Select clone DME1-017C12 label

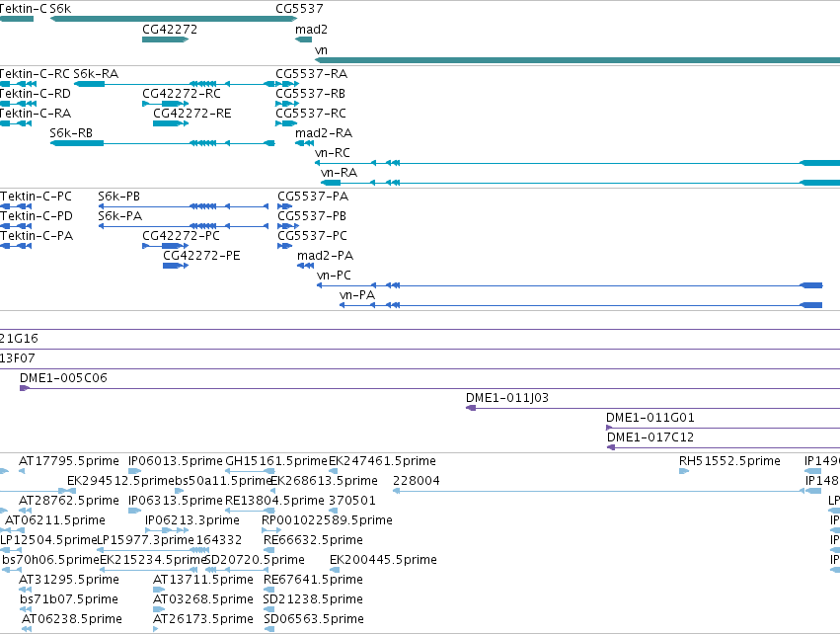(x=650, y=437)
